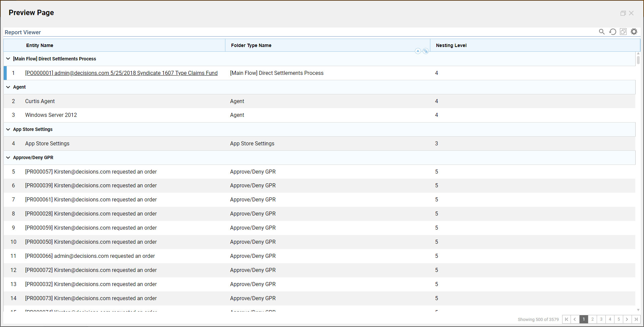644x327 pixels.
Task: Click sort ascending icon on Folder Type Name
Action: point(418,51)
